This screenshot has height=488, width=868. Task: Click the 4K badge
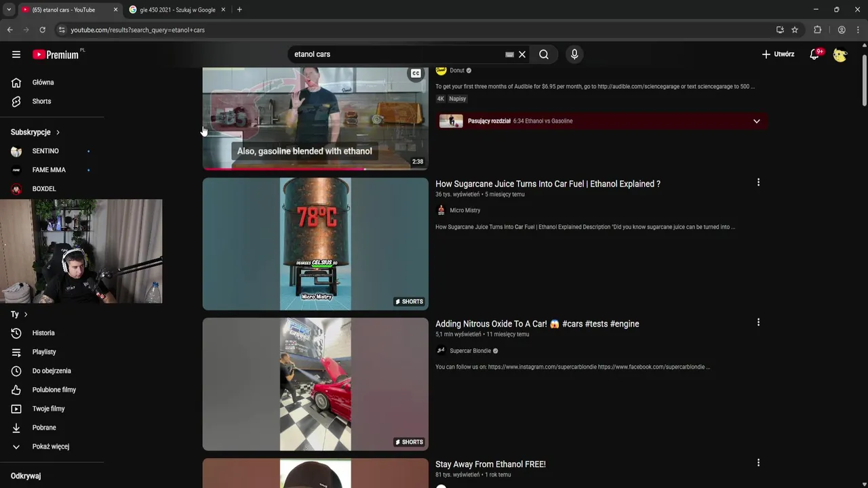(x=441, y=99)
